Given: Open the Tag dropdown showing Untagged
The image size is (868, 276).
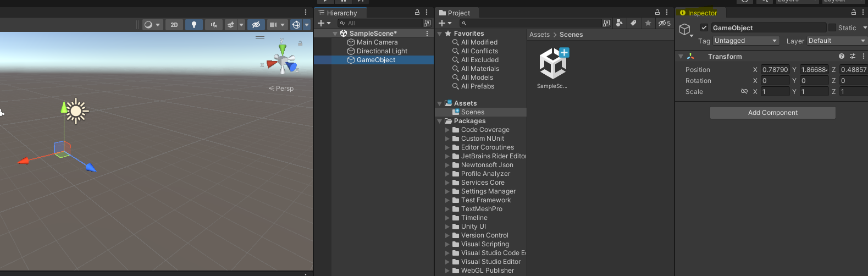Looking at the screenshot, I should (x=746, y=41).
